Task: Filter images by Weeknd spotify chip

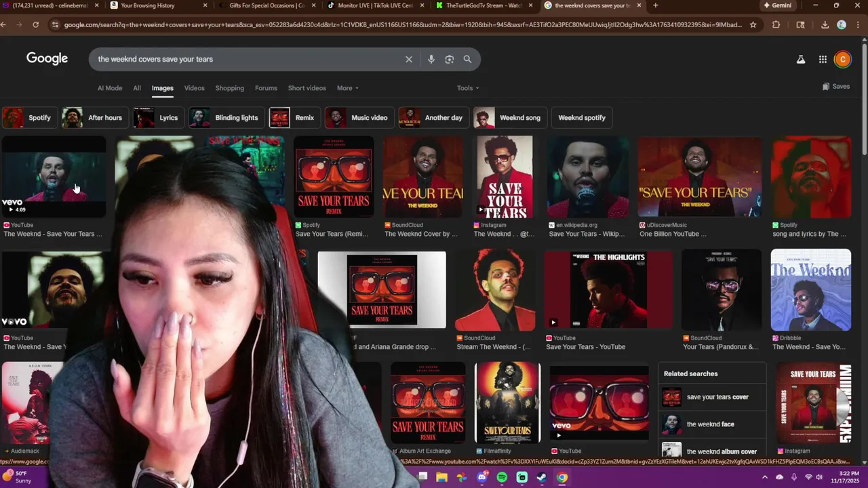Action: click(582, 118)
